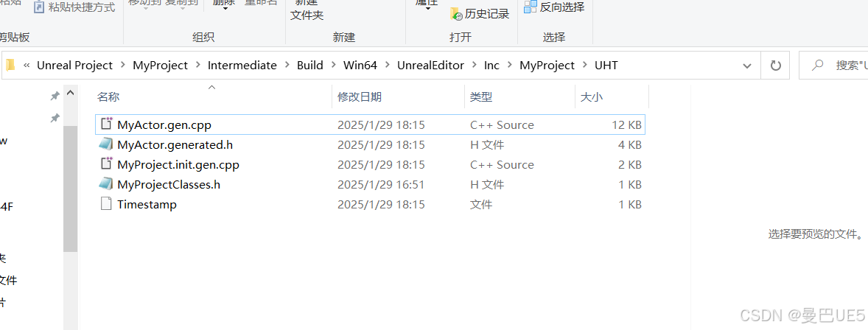Screen dimensions: 868x330
Task: Click the first pin icon in navigation pane
Action: [55, 96]
